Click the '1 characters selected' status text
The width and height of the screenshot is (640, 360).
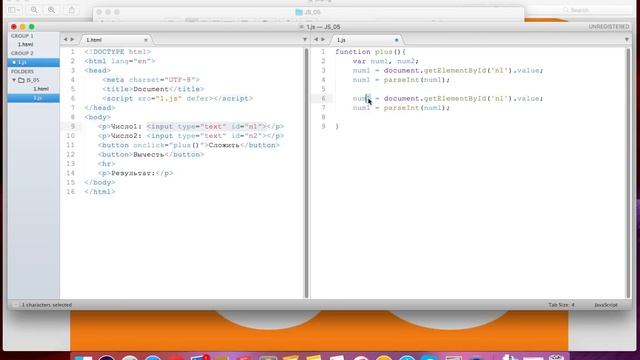click(47, 305)
